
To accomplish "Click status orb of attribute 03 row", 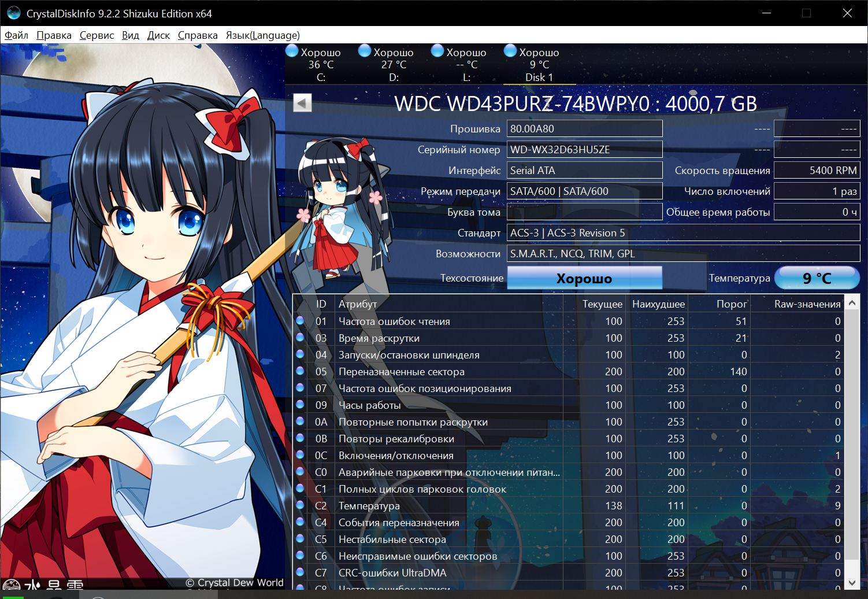I will [x=300, y=337].
